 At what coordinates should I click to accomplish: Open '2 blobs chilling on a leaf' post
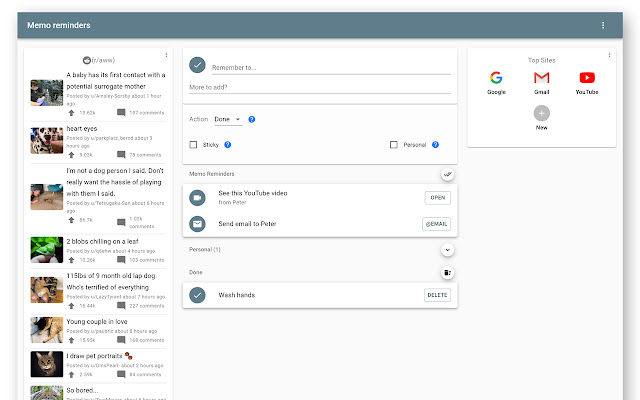click(102, 241)
